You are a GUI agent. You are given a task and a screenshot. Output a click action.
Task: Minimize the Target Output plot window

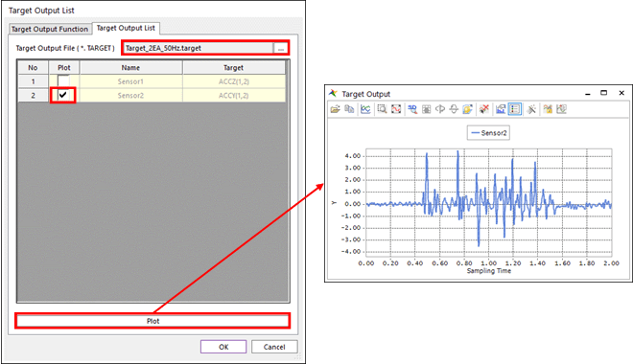pyautogui.click(x=588, y=93)
